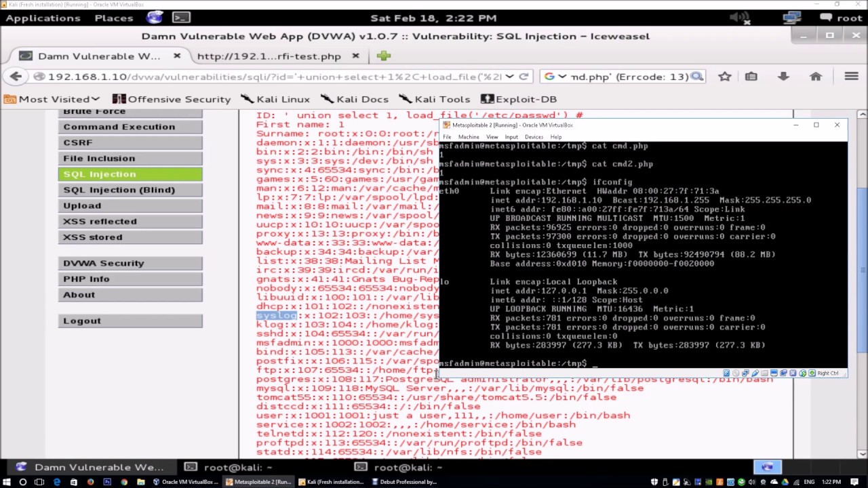Open Command Execution in DVWA sidebar
The height and width of the screenshot is (488, 868).
pos(130,127)
